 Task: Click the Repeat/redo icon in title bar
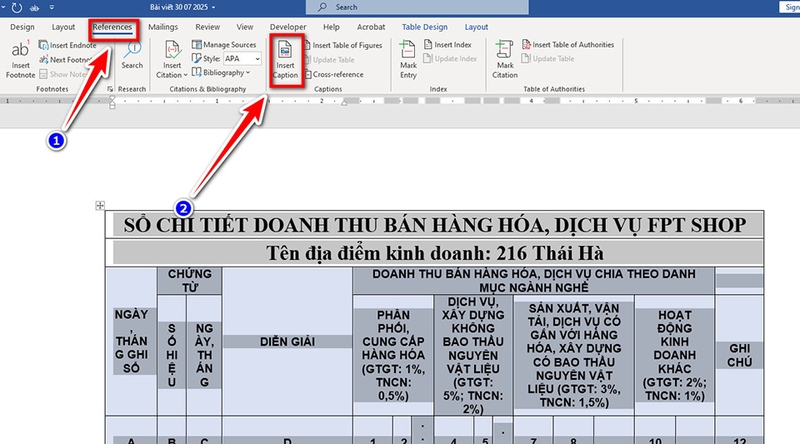coord(17,7)
